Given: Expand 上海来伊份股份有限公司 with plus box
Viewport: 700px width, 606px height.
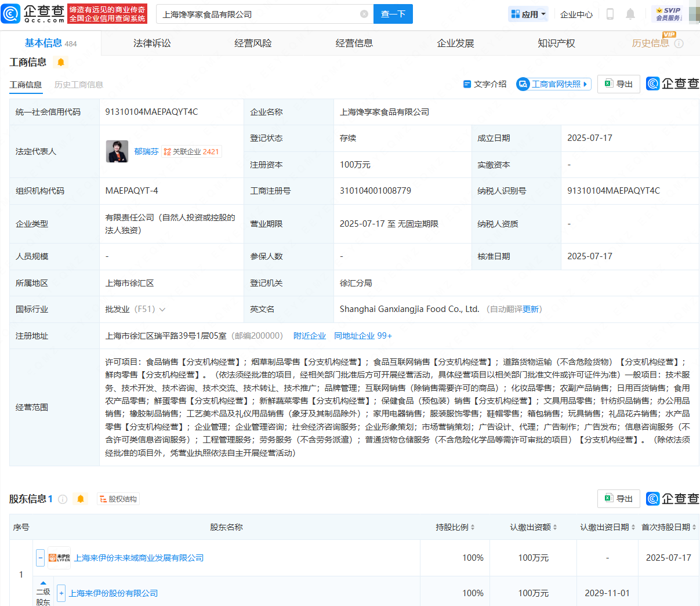Looking at the screenshot, I should 61,593.
